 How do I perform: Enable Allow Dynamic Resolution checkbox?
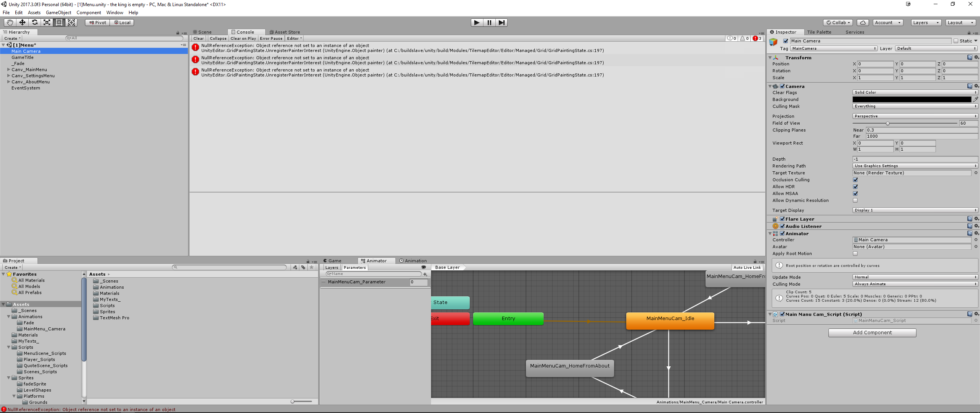click(855, 200)
